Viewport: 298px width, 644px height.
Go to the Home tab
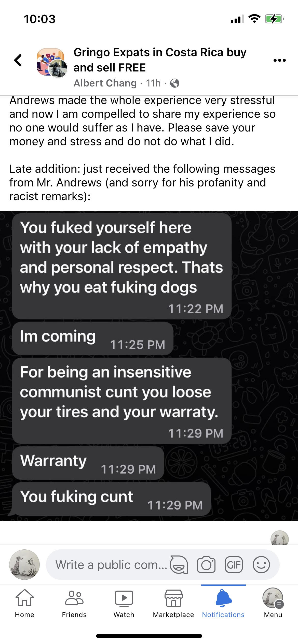(x=24, y=604)
